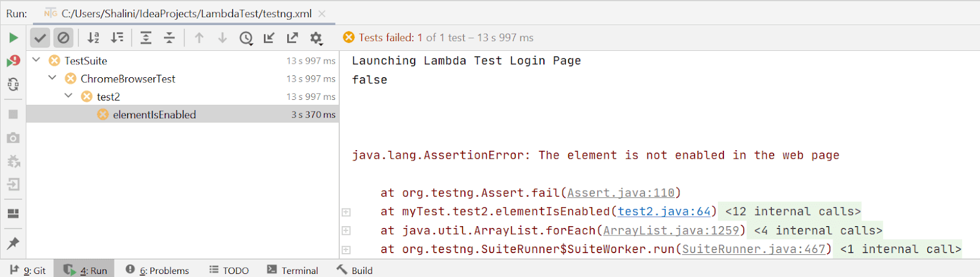Sort tests alphabetically
The width and height of the screenshot is (980, 277).
(x=93, y=38)
